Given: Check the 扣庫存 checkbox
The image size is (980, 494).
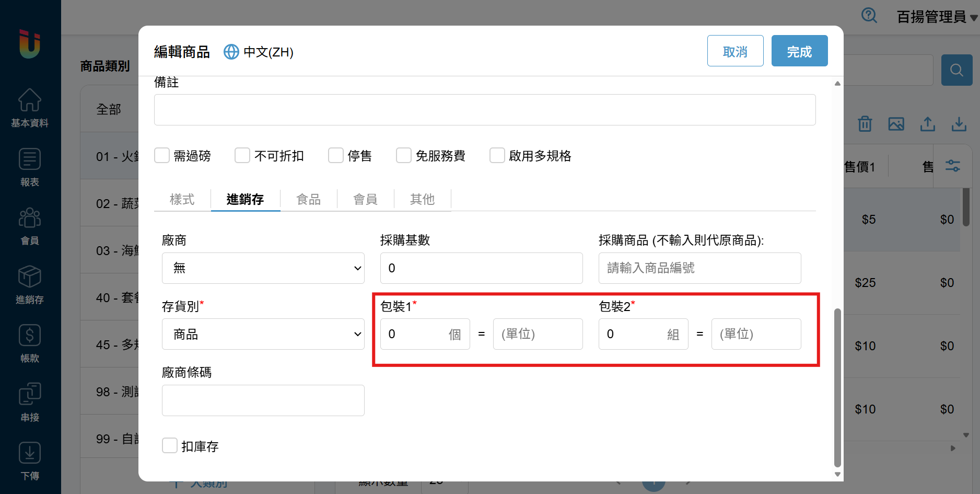Looking at the screenshot, I should tap(170, 445).
